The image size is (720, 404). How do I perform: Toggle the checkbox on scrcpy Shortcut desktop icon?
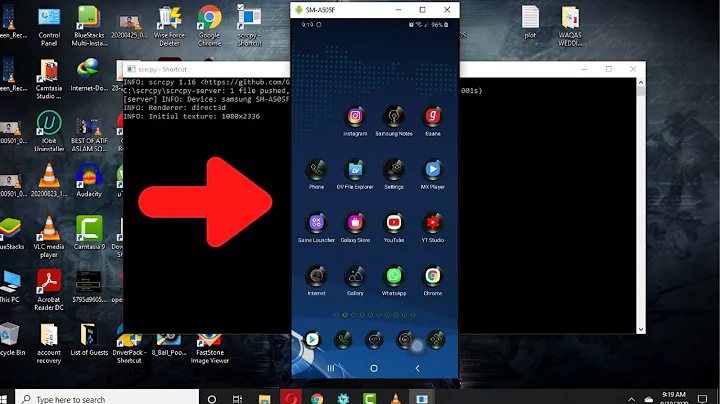(x=240, y=7)
